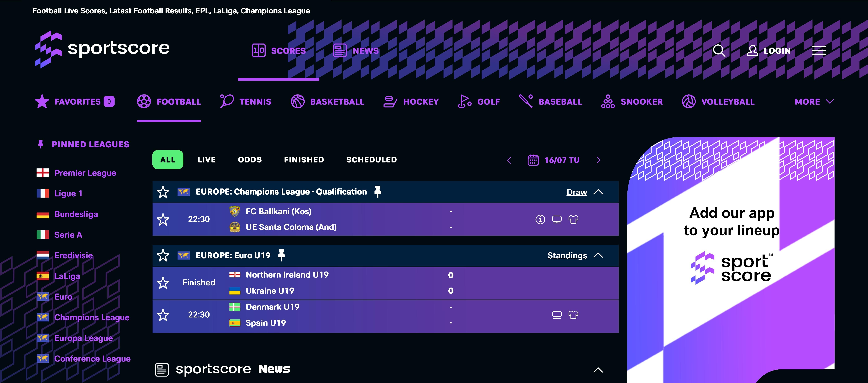Open the Standings link
Image resolution: width=868 pixels, height=383 pixels.
pyautogui.click(x=567, y=255)
